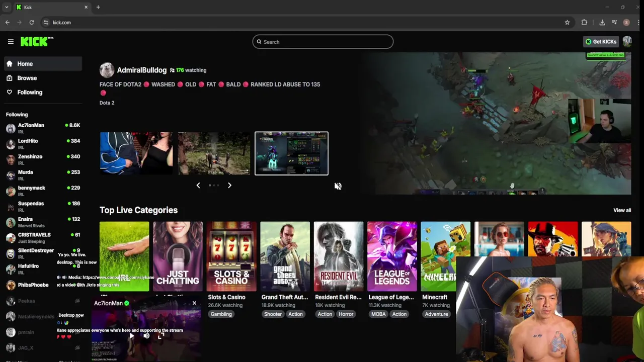644x362 pixels.
Task: Click browser back arrow
Action: click(x=7, y=22)
